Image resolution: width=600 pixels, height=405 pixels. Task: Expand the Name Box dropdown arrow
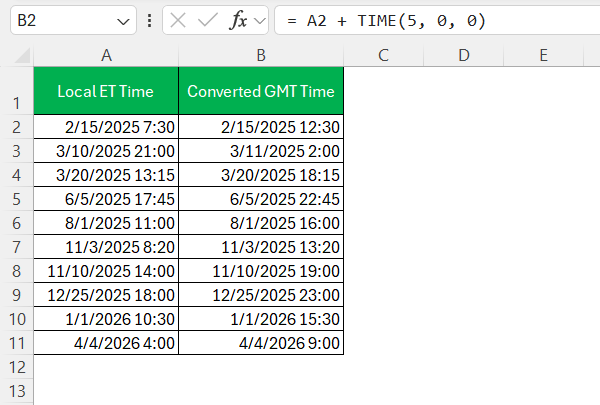[123, 22]
